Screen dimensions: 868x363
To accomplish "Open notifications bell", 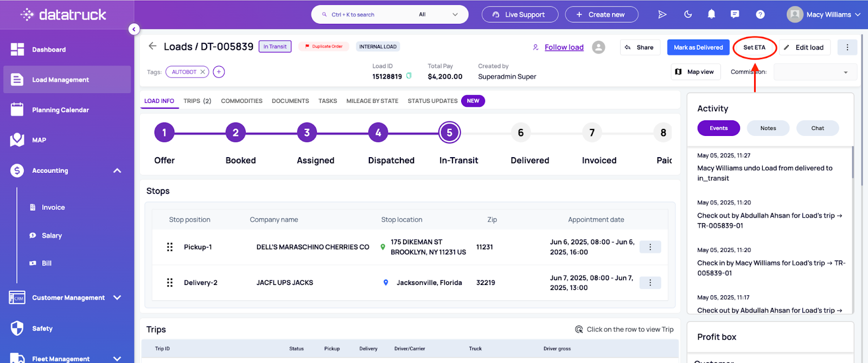I will tap(711, 15).
